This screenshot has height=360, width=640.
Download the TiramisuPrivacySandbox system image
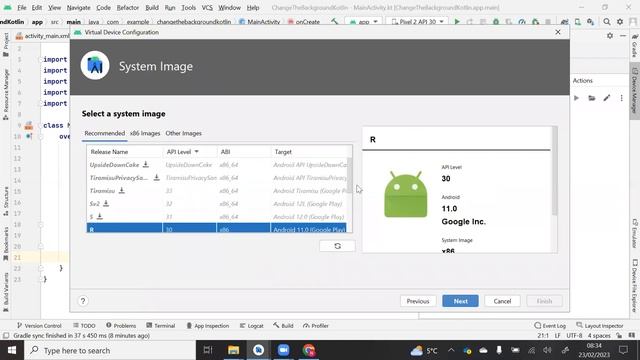(156, 178)
